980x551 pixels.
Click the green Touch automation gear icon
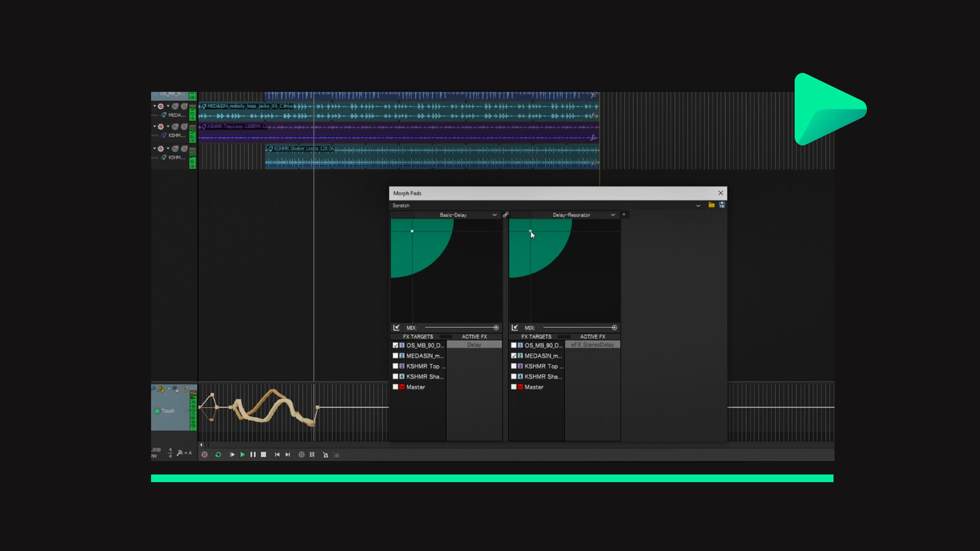point(157,411)
